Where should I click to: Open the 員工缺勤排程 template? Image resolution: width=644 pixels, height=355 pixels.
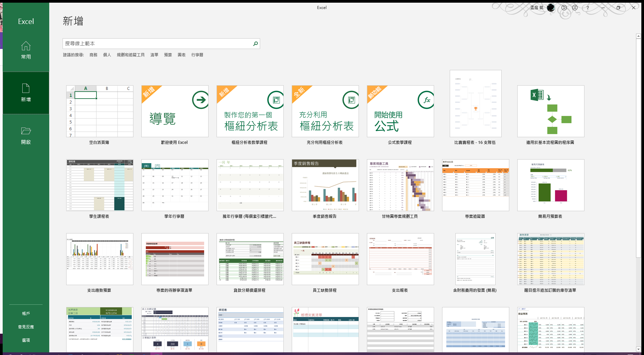click(x=325, y=259)
